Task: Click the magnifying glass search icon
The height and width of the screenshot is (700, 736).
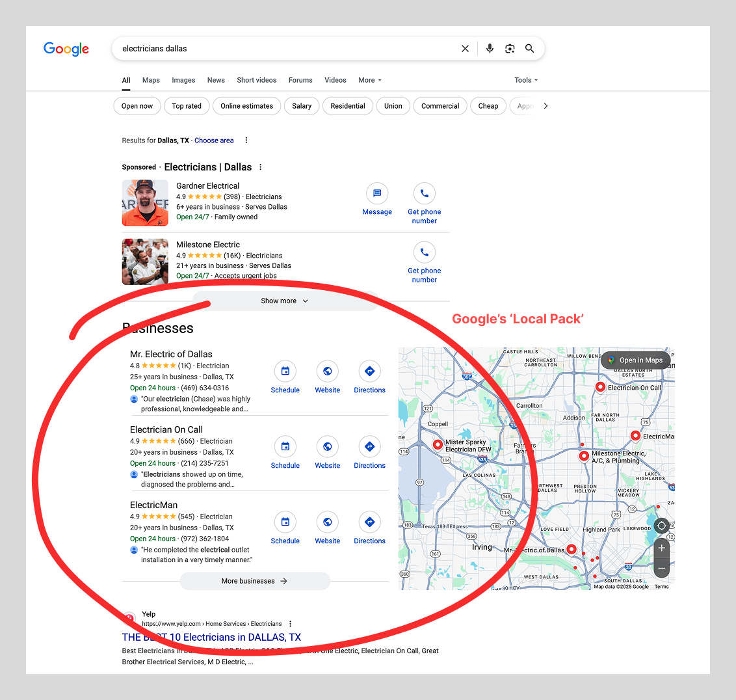Action: click(x=529, y=48)
